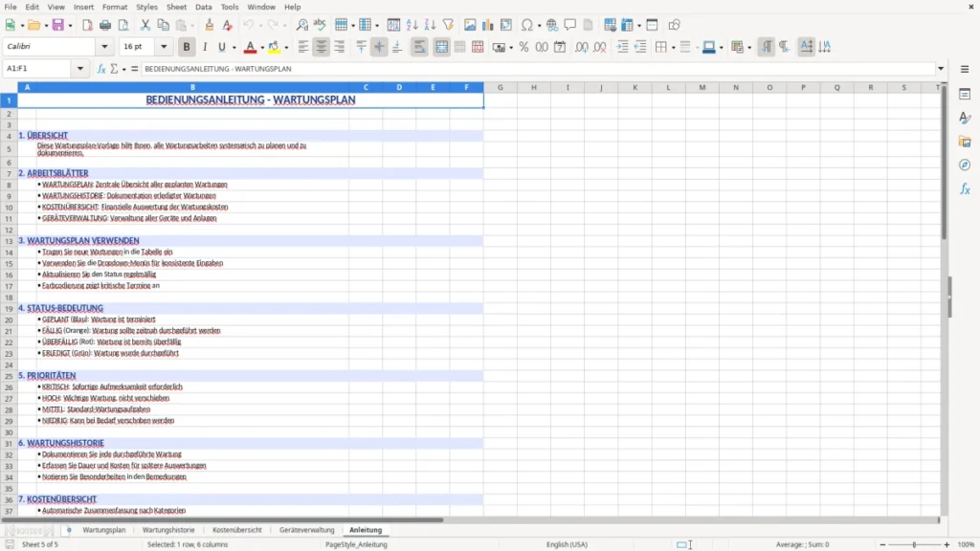This screenshot has width=980, height=551.
Task: Clone formatting with the paintbrush icon
Action: pos(210,25)
